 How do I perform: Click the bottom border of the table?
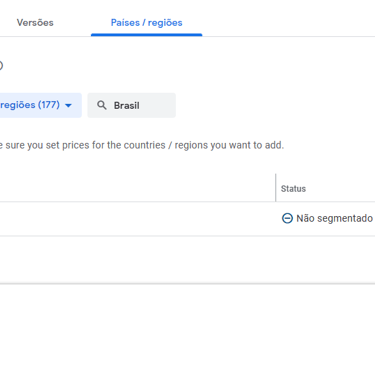point(187,284)
